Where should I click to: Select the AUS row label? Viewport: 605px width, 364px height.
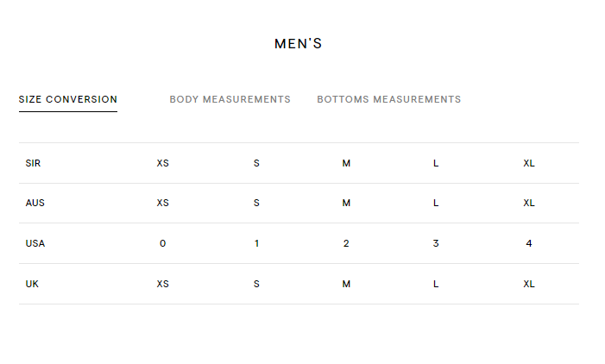pyautogui.click(x=35, y=203)
